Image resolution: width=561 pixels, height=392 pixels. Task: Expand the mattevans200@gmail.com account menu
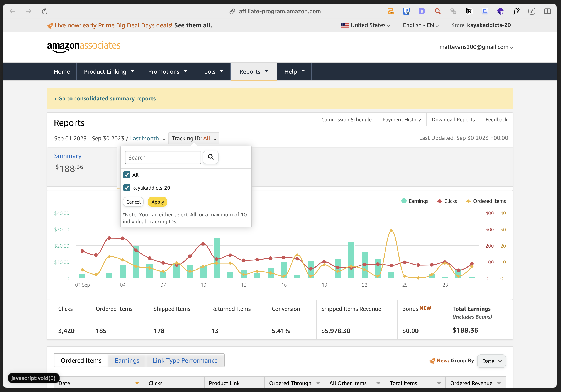click(x=476, y=47)
